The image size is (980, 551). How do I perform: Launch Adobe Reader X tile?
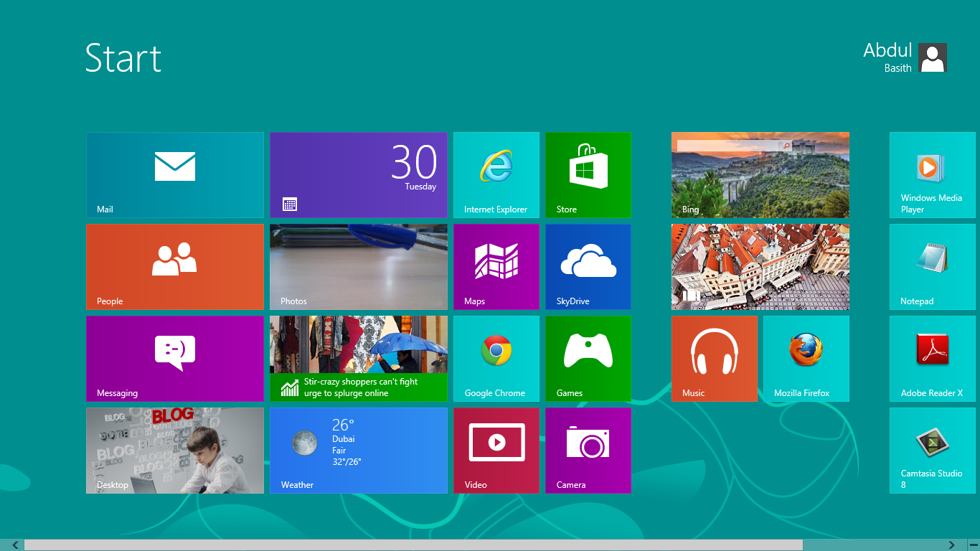coord(933,359)
